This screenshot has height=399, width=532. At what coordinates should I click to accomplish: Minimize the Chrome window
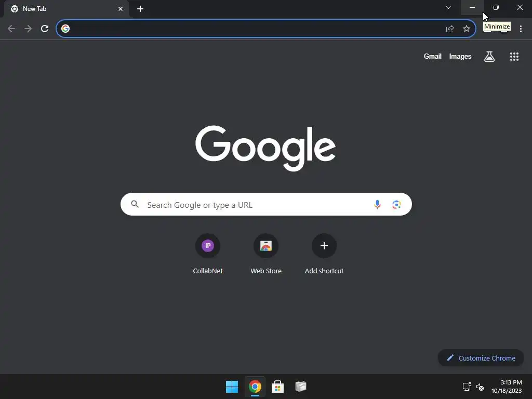pos(472,7)
